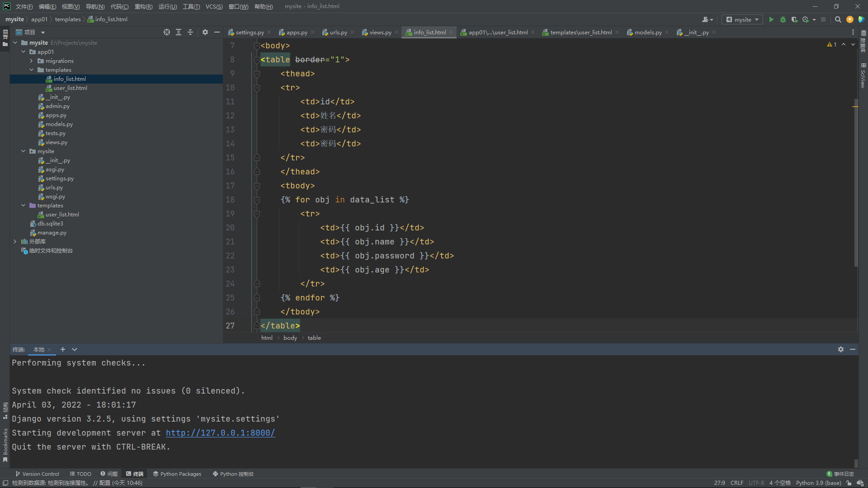
Task: Run the mysite configuration with green play button
Action: 771,19
